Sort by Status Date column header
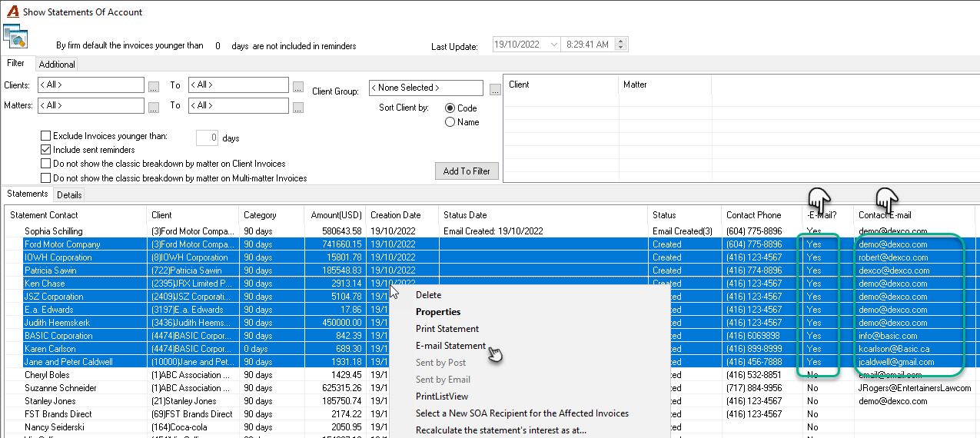Image resolution: width=980 pixels, height=438 pixels. click(543, 215)
